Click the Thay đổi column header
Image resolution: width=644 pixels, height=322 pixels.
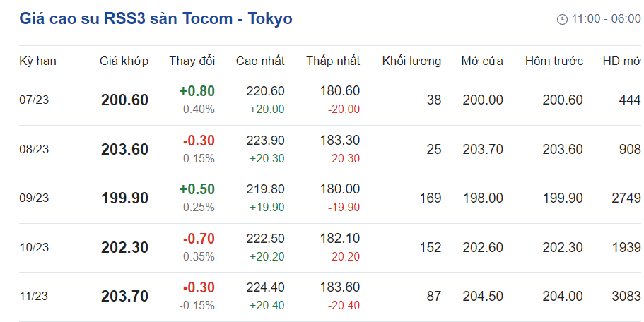pyautogui.click(x=192, y=61)
